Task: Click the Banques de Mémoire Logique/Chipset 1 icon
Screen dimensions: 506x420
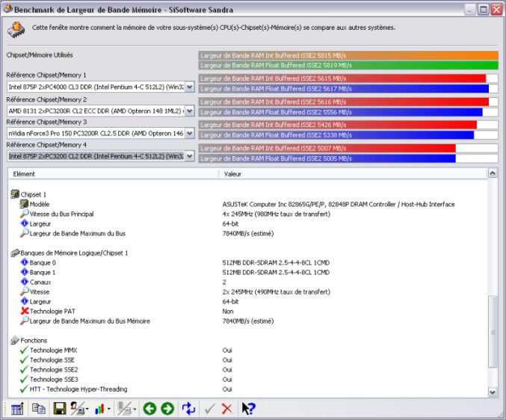Action: point(15,253)
